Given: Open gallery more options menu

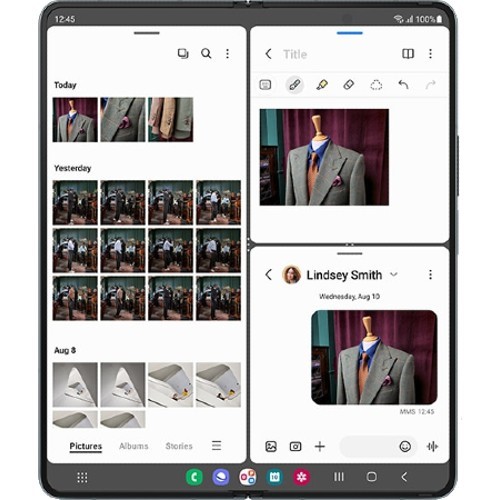Looking at the screenshot, I should [x=227, y=54].
